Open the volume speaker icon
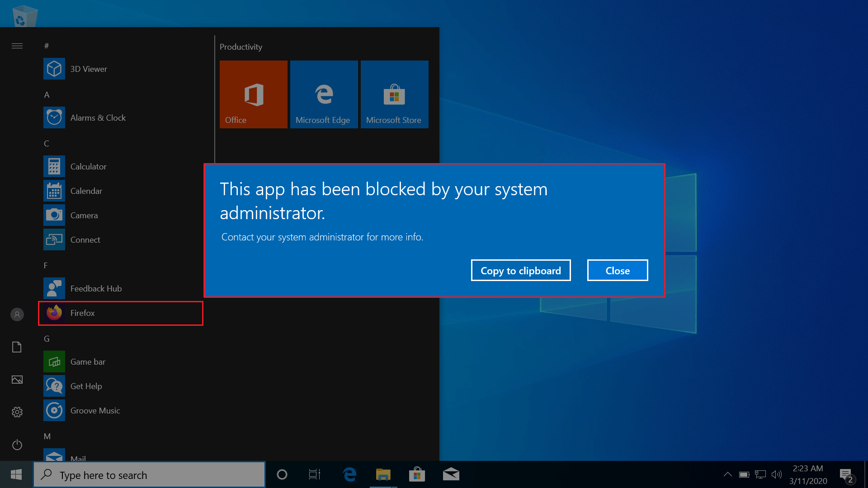This screenshot has width=868, height=488. point(777,474)
